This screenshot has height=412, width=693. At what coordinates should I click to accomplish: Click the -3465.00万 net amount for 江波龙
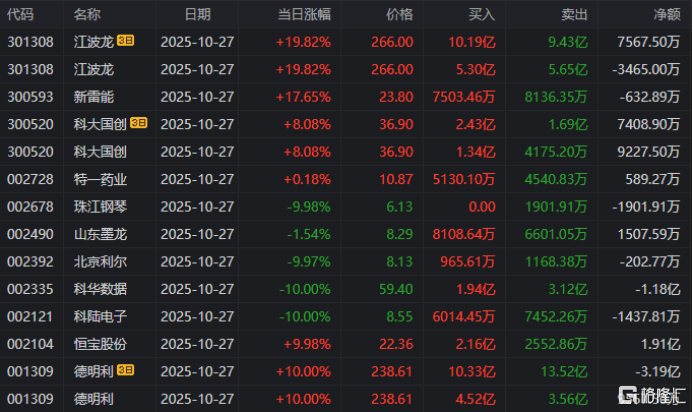point(646,69)
